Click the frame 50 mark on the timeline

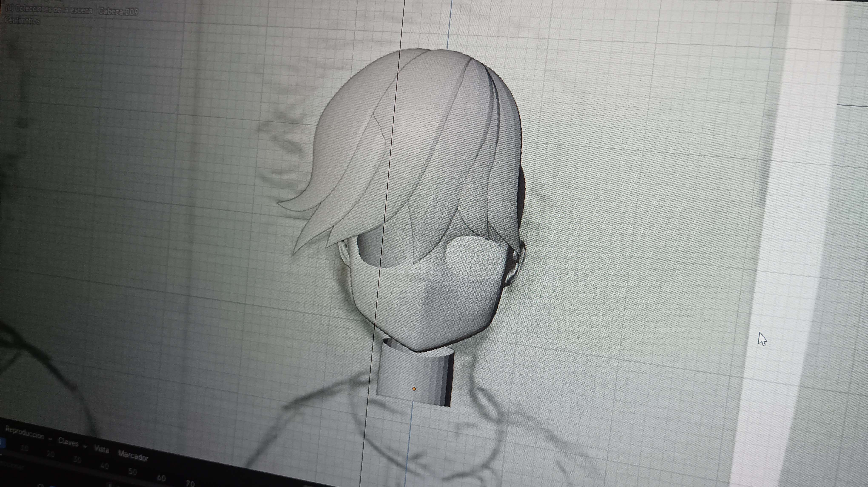(133, 472)
